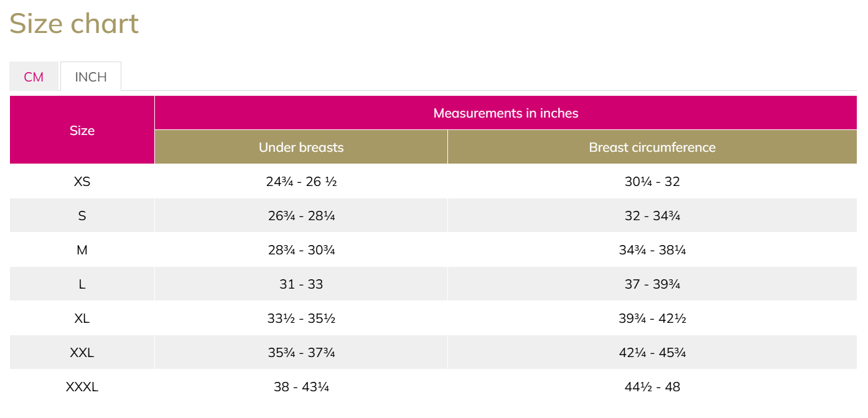Click the Size chart heading
Viewport: 868px width, 418px height.
point(74,24)
